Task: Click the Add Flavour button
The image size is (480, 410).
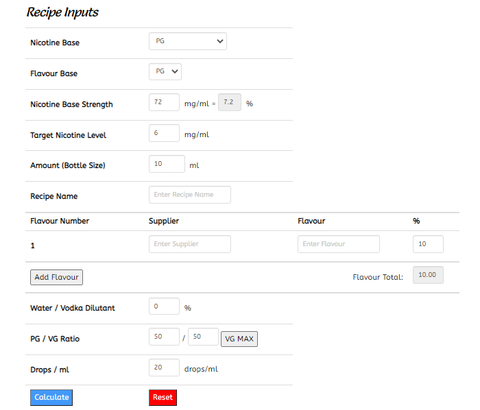Action: pyautogui.click(x=56, y=277)
